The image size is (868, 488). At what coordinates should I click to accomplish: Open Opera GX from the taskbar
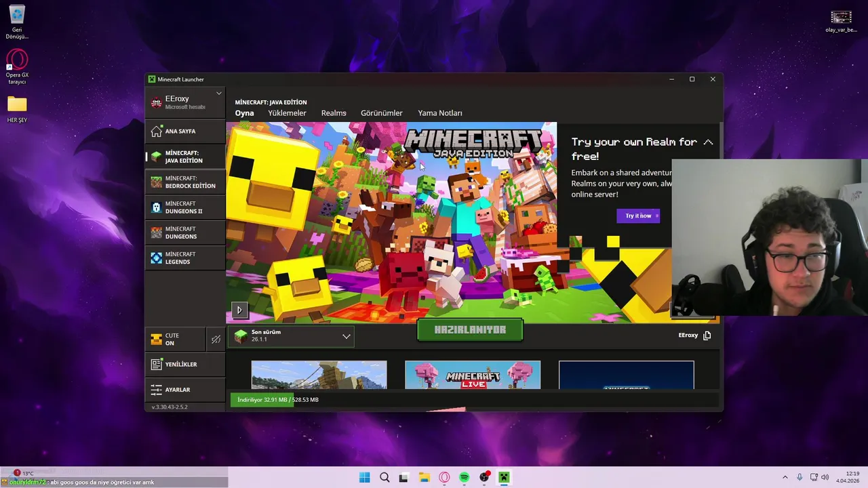(x=444, y=477)
